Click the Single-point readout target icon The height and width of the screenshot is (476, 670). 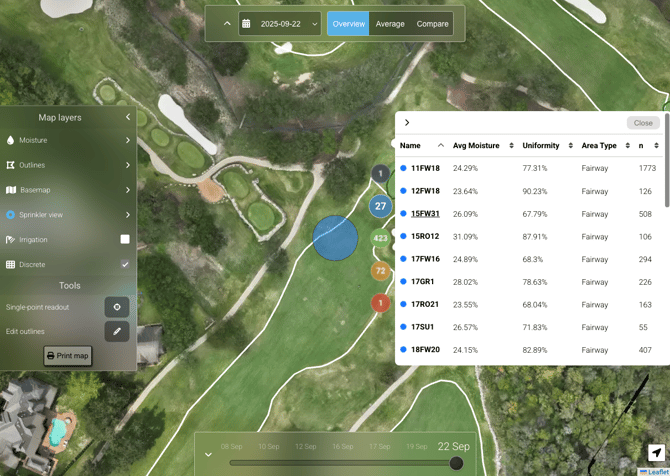[x=117, y=307]
